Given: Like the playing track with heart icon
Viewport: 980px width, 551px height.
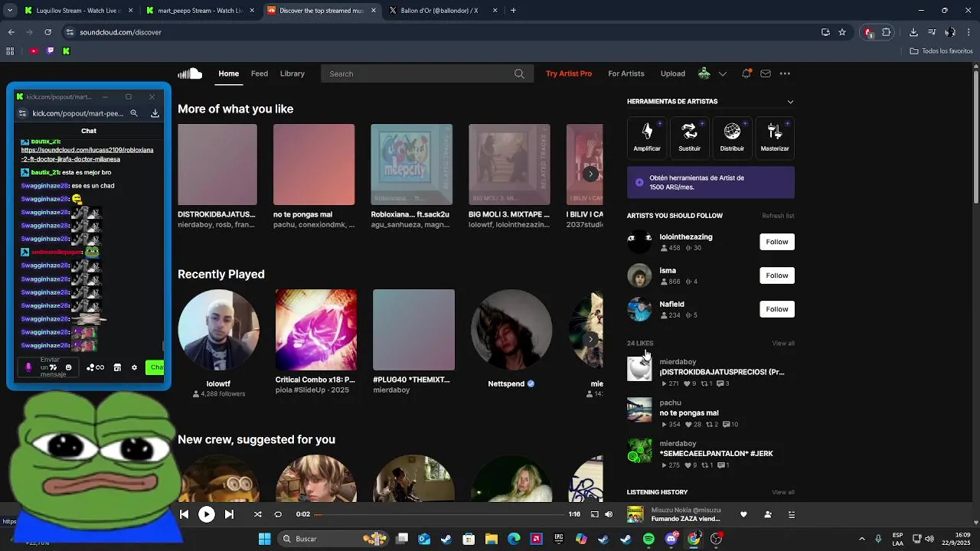Looking at the screenshot, I should [x=743, y=514].
